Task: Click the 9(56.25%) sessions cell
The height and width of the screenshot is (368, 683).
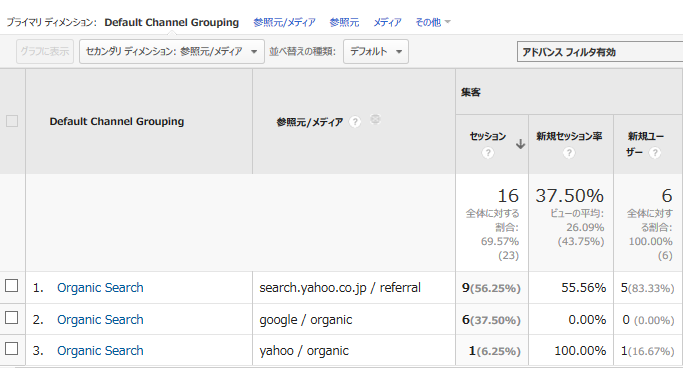Action: (491, 288)
